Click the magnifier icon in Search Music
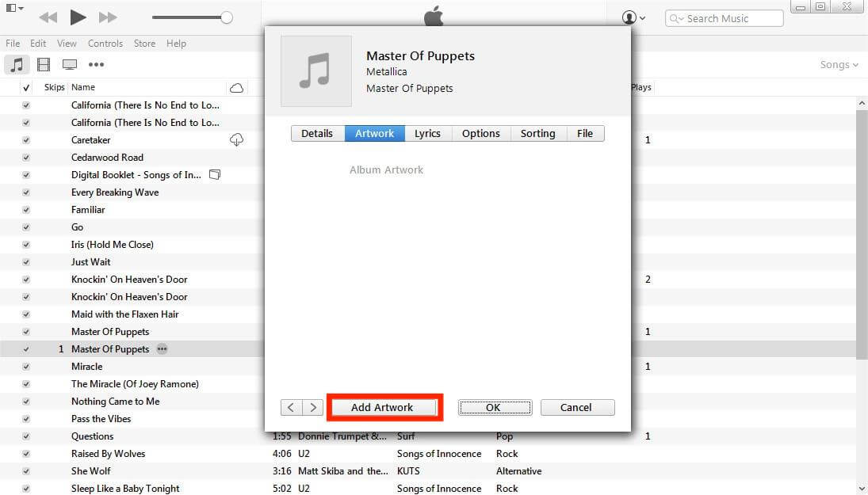The image size is (868, 495). 676,18
